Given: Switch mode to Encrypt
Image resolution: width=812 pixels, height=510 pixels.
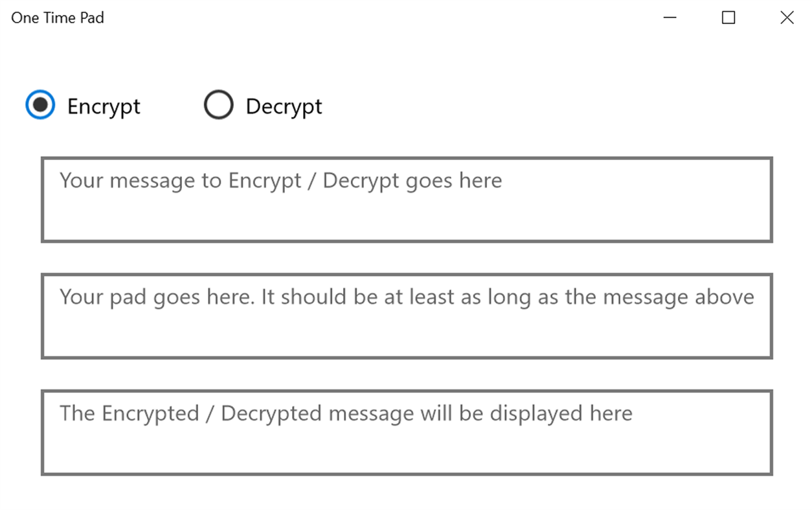Looking at the screenshot, I should pos(40,105).
